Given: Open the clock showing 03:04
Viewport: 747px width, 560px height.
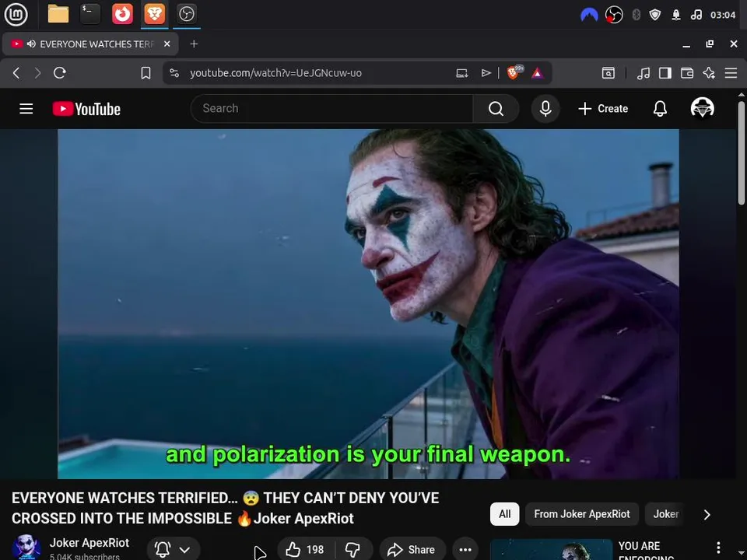Looking at the screenshot, I should (x=723, y=16).
